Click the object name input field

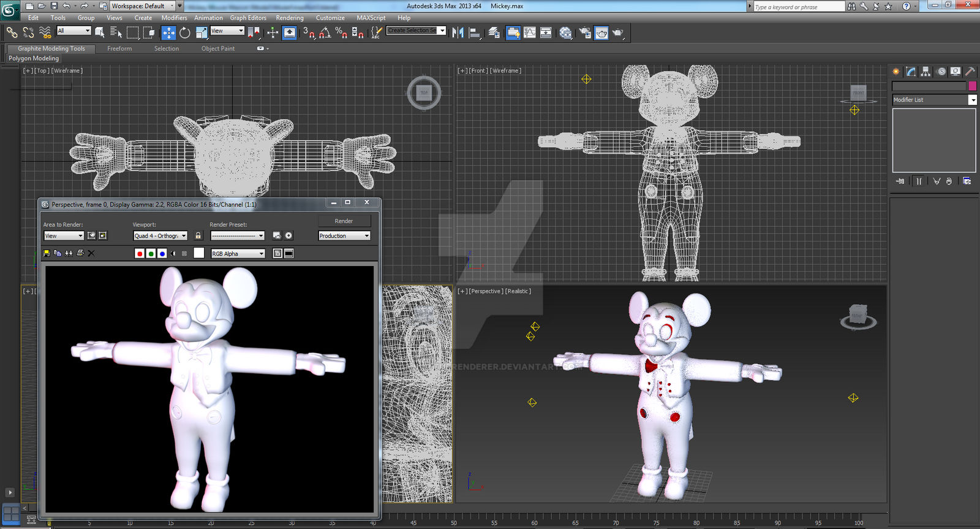pos(929,86)
